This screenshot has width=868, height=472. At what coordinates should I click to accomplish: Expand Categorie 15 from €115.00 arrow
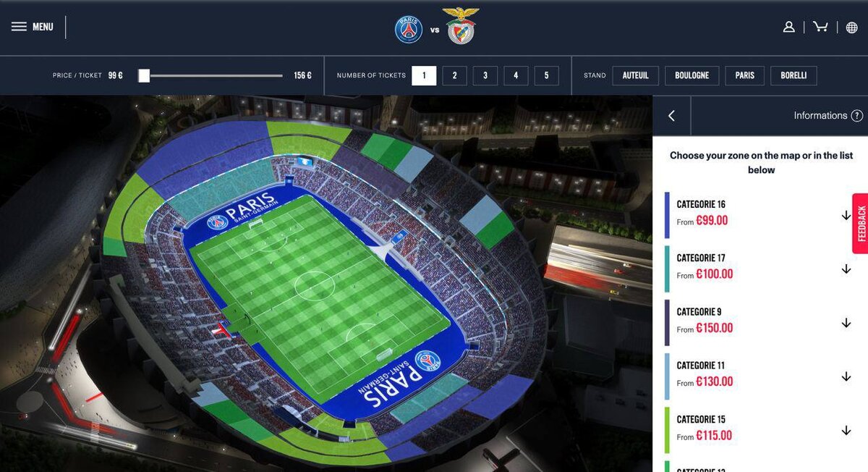coord(846,431)
